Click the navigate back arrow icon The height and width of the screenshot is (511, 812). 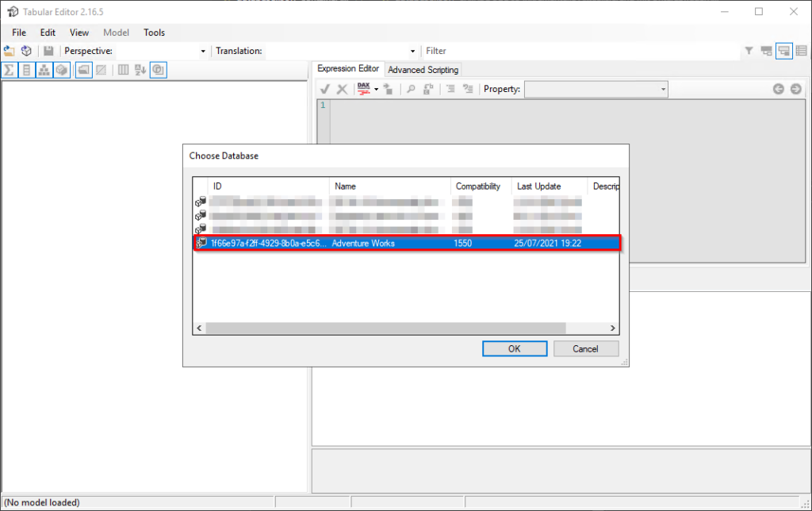[x=779, y=89]
